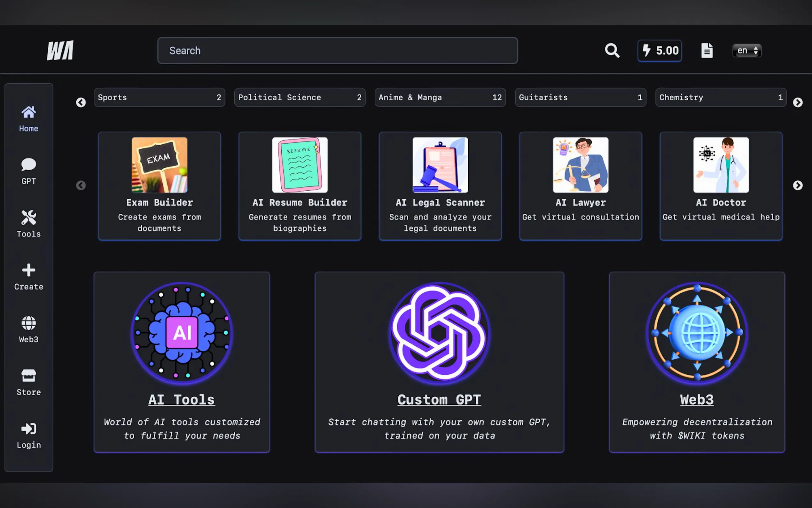Click inside the Search field

point(337,51)
